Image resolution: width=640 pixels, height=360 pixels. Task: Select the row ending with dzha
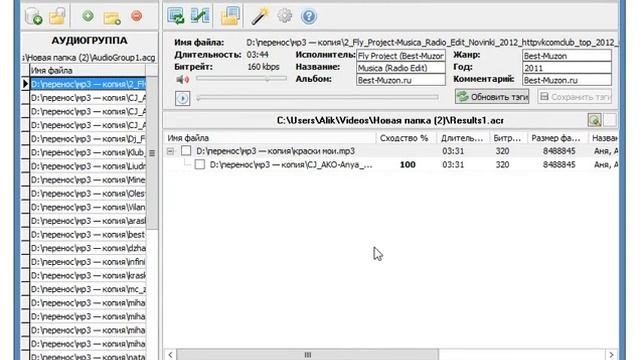(x=88, y=248)
